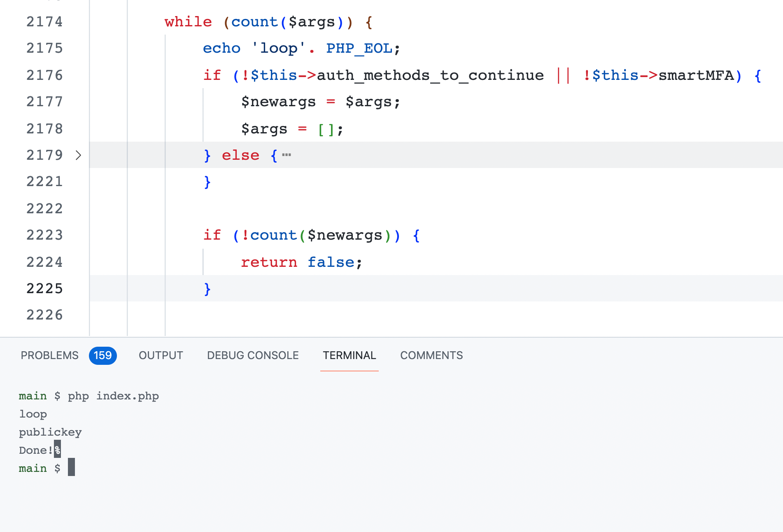Open the COMMENTS tab
The height and width of the screenshot is (532, 783).
[431, 355]
